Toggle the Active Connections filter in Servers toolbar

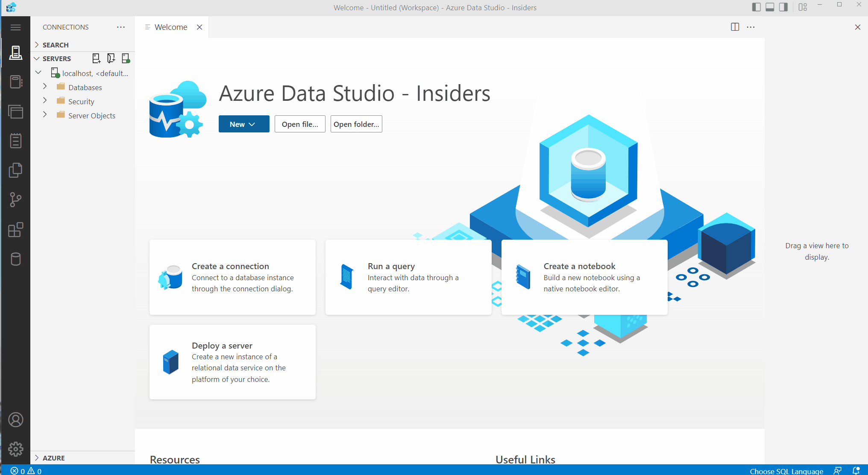(x=126, y=58)
